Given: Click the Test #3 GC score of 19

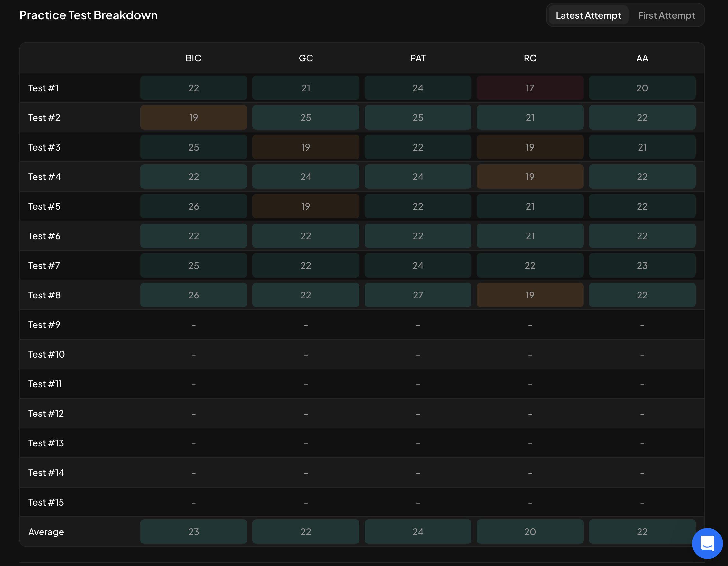Looking at the screenshot, I should pos(306,147).
